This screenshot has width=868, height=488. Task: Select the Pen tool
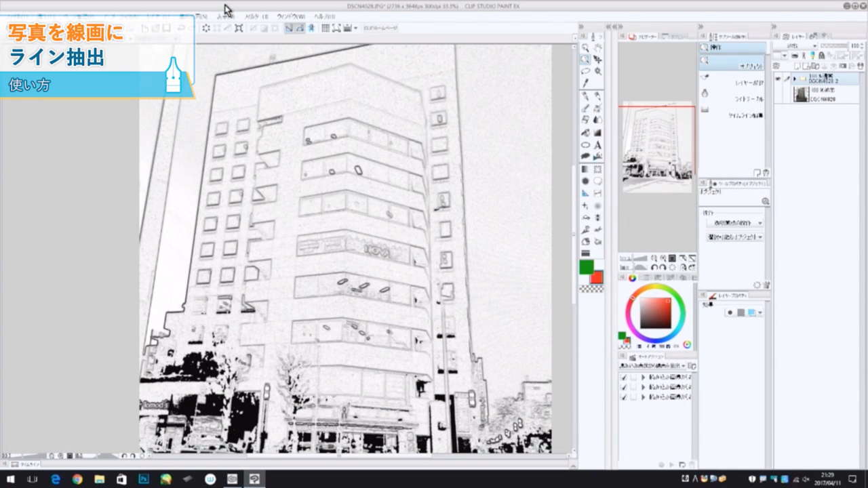click(x=585, y=96)
